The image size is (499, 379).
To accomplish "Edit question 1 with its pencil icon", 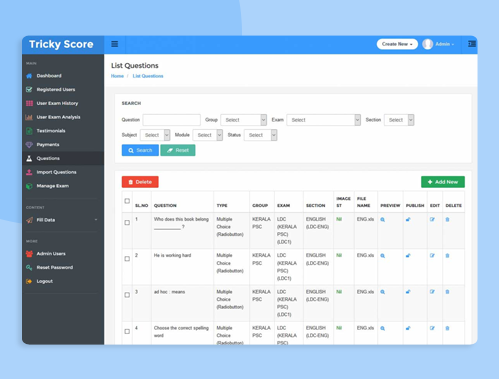I will click(432, 219).
